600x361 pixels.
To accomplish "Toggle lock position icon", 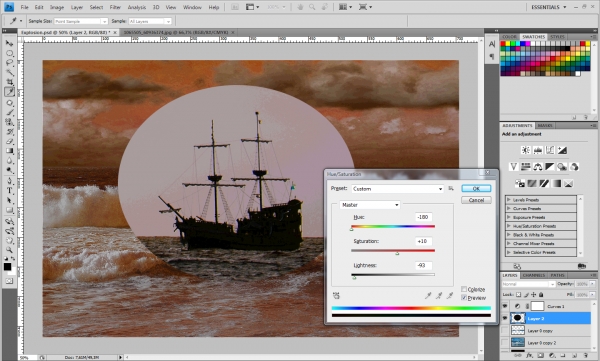I will pyautogui.click(x=533, y=295).
